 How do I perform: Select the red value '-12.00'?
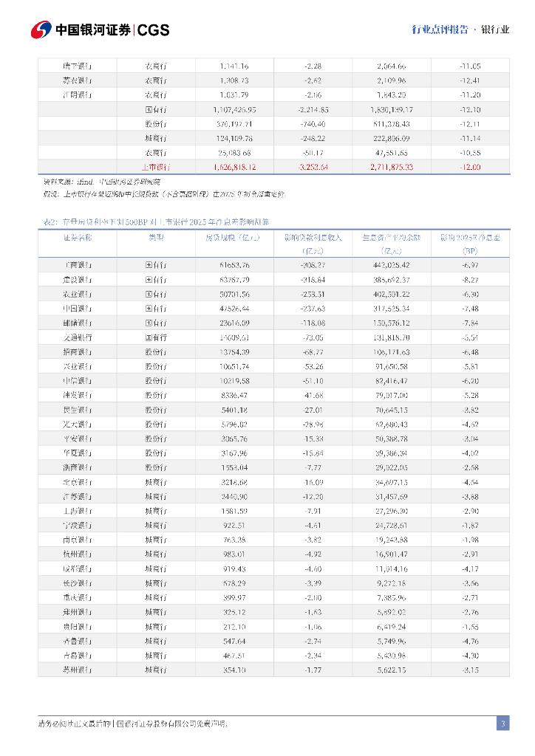click(470, 168)
